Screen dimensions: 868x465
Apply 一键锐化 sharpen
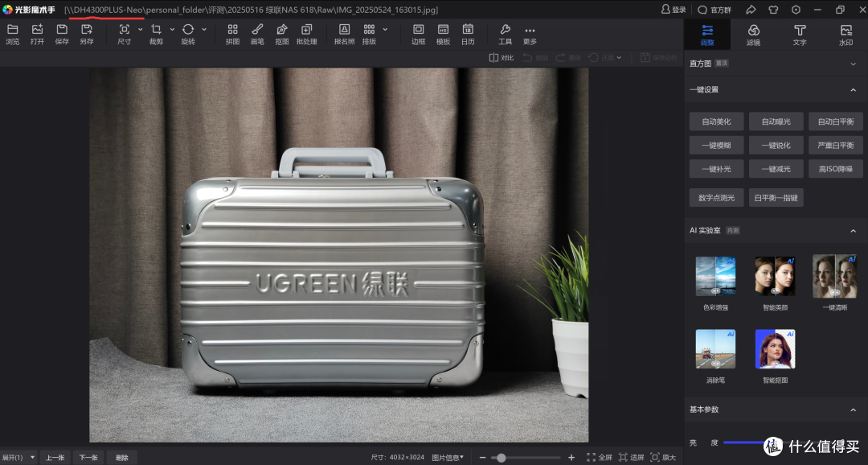tap(776, 145)
